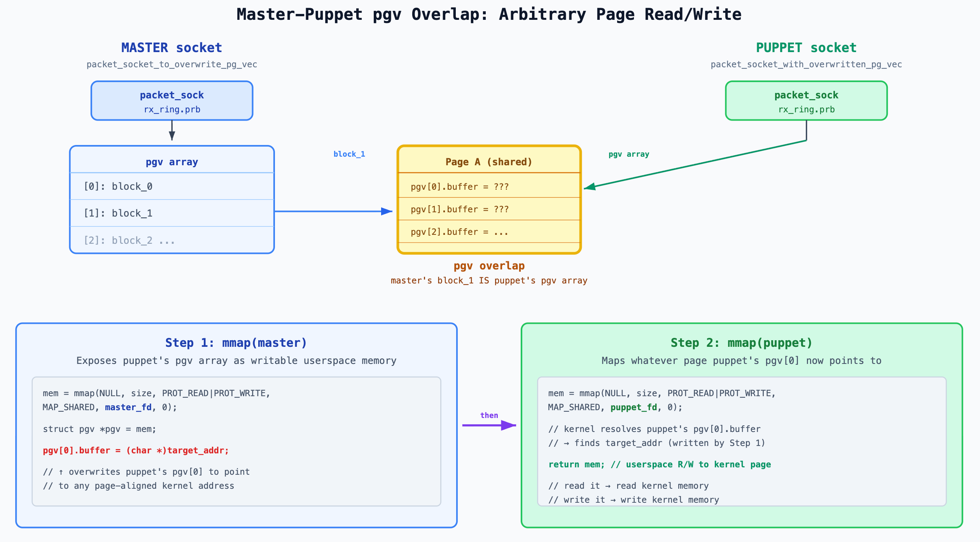Select the master packet_sock rx_ring.prb box
The height and width of the screenshot is (542, 980).
172,101
